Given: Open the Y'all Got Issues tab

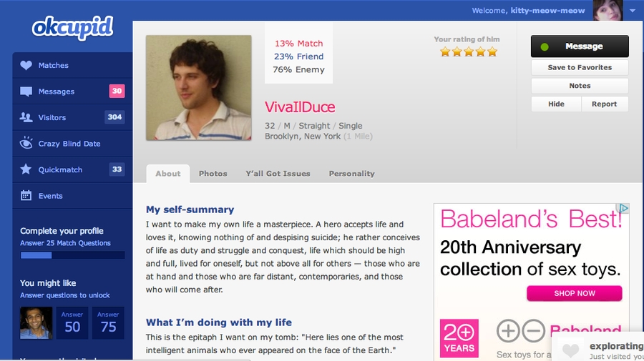Looking at the screenshot, I should [278, 174].
